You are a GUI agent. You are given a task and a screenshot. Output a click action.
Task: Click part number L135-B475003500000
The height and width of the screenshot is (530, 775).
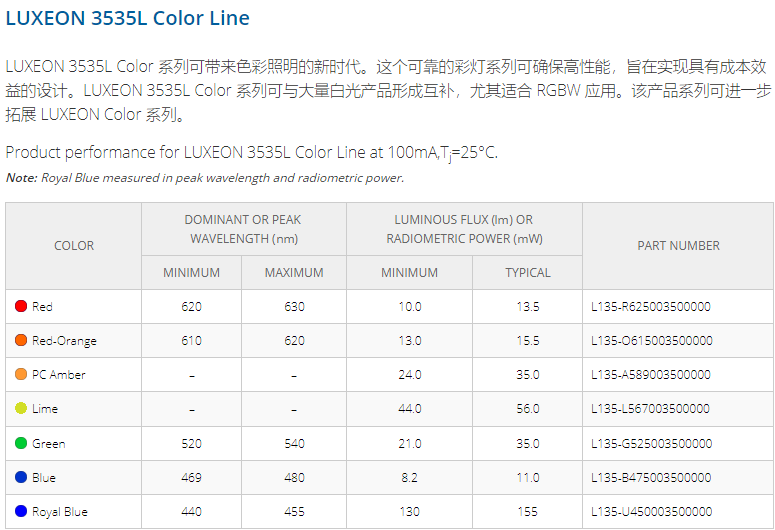651,478
